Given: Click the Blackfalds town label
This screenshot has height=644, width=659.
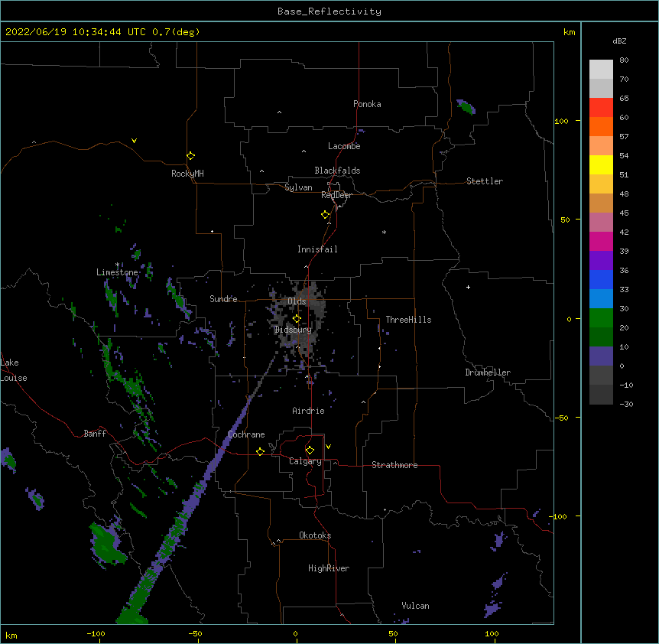Looking at the screenshot, I should (x=337, y=171).
